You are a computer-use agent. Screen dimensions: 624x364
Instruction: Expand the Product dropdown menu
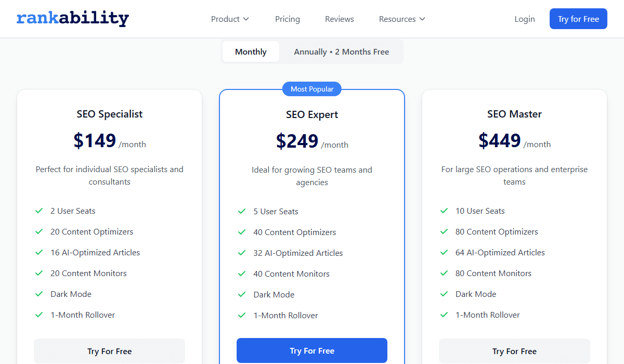[230, 19]
